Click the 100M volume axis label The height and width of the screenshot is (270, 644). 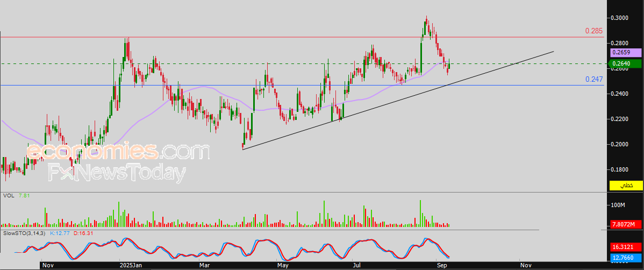(x=618, y=205)
